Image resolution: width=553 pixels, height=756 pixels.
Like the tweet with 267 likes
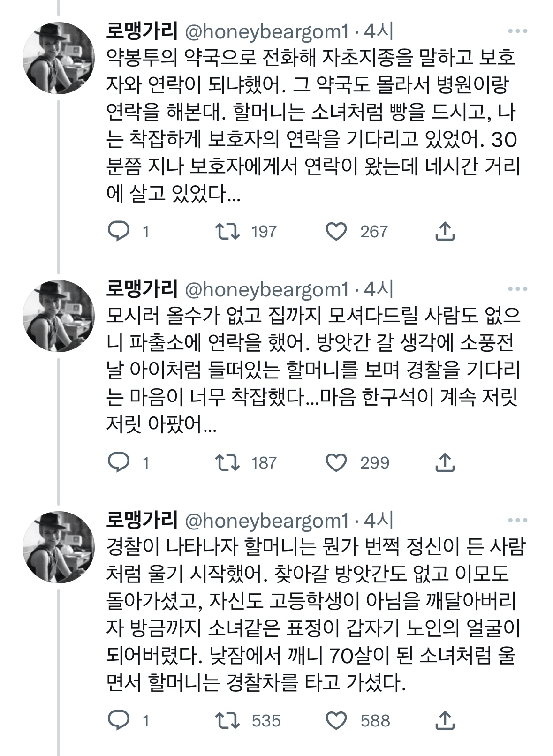pos(336,231)
